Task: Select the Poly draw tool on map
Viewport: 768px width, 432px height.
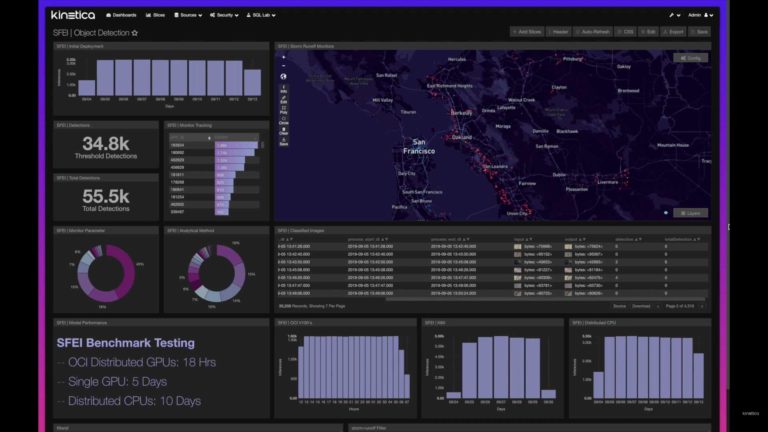Action: [x=284, y=106]
